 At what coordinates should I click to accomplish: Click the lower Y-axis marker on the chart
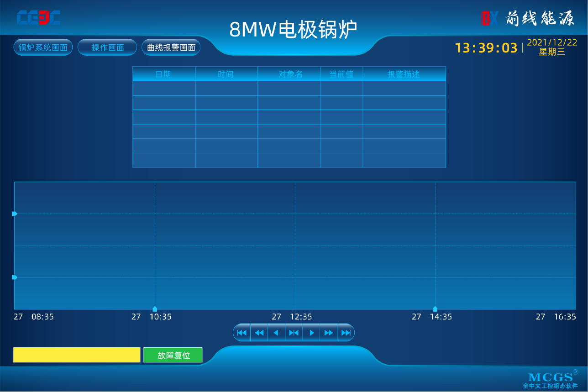tap(15, 277)
